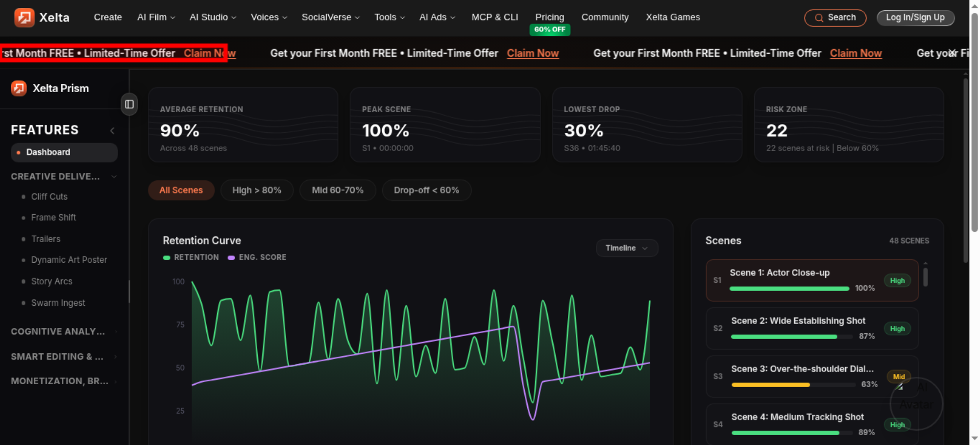Image resolution: width=980 pixels, height=445 pixels.
Task: Select the All Scenes filter
Action: point(181,190)
